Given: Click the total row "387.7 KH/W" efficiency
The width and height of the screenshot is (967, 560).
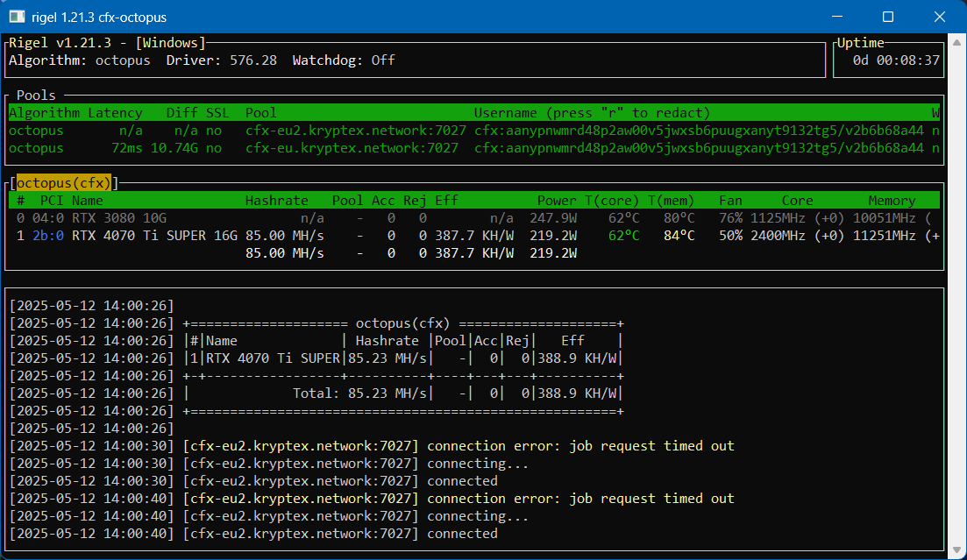Looking at the screenshot, I should coord(474,253).
